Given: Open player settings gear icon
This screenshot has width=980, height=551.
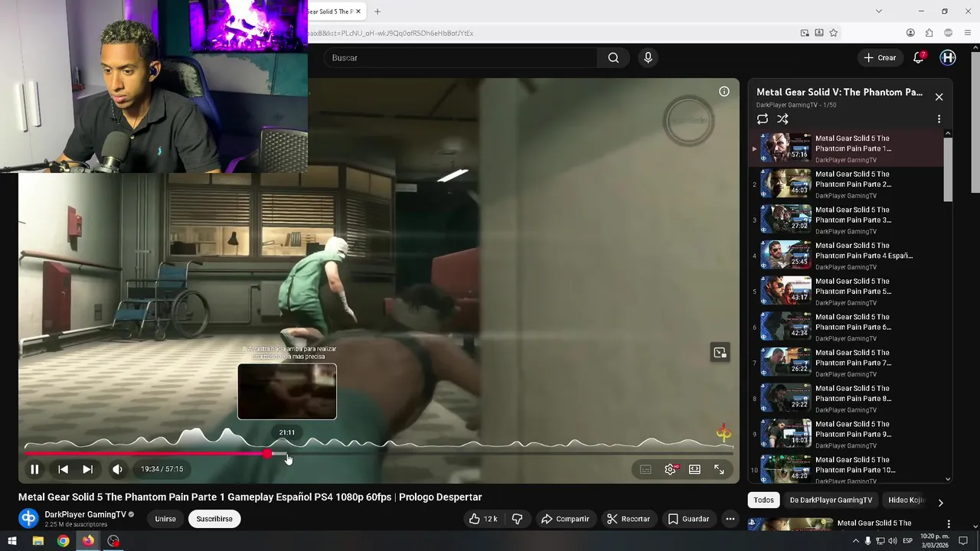Looking at the screenshot, I should coord(671,469).
